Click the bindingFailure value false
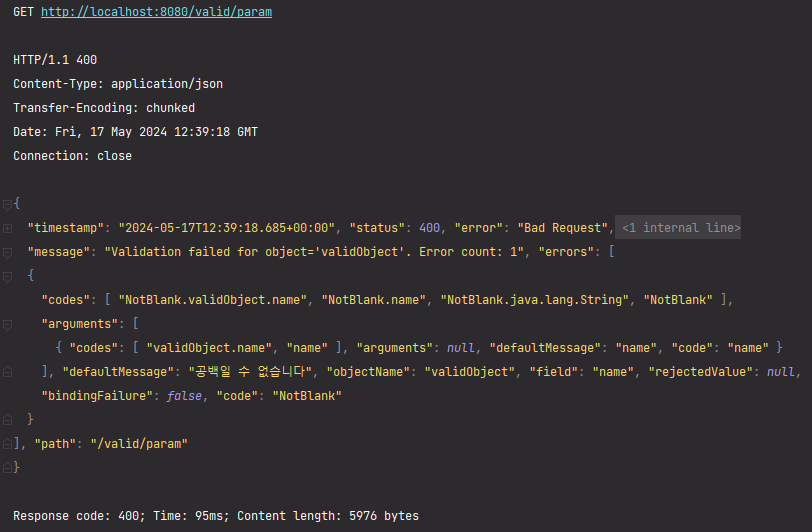 (x=184, y=396)
